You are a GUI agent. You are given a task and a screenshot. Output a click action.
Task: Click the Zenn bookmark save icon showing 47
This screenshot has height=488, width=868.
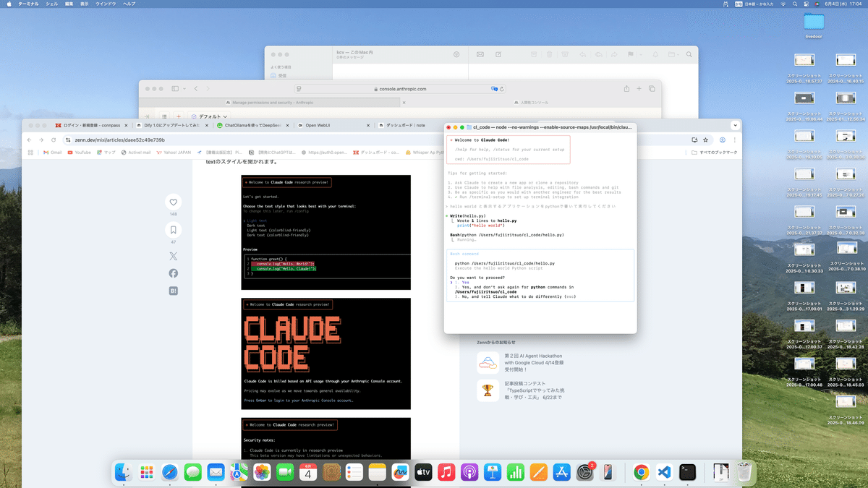pyautogui.click(x=173, y=229)
